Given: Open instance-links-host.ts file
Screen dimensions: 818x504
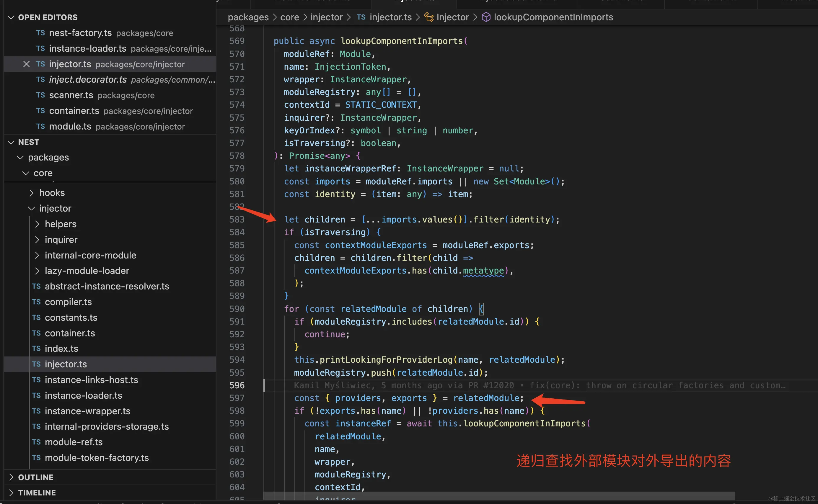Looking at the screenshot, I should (x=110, y=380).
